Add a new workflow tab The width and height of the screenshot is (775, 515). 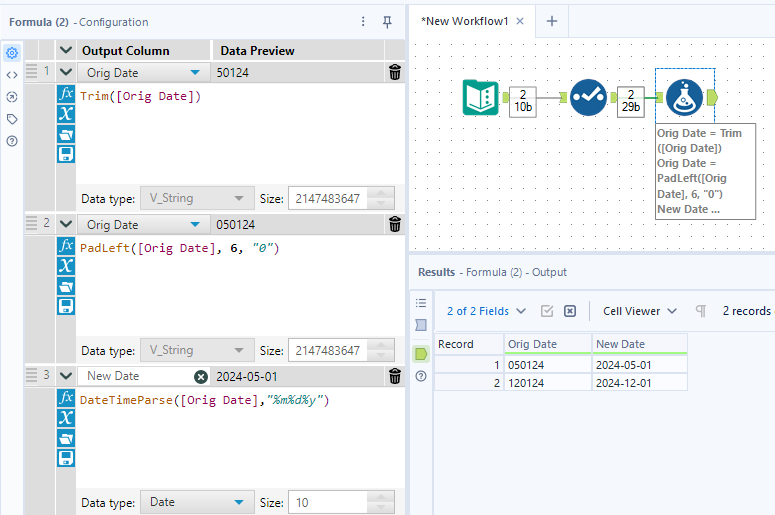click(x=551, y=21)
